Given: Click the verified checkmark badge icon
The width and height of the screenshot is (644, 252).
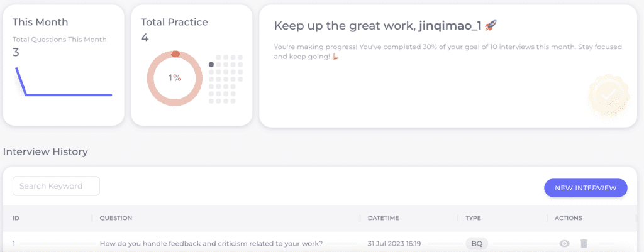Looking at the screenshot, I should coord(608,96).
